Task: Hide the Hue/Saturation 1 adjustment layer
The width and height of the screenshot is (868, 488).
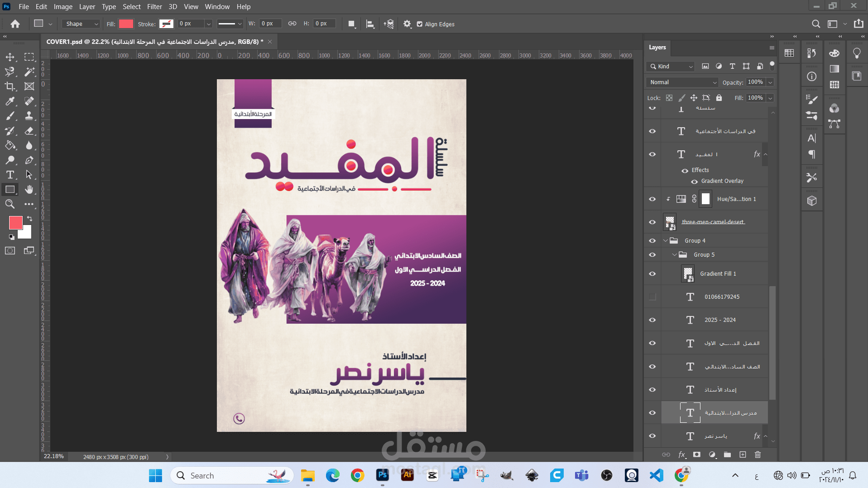Action: [652, 199]
